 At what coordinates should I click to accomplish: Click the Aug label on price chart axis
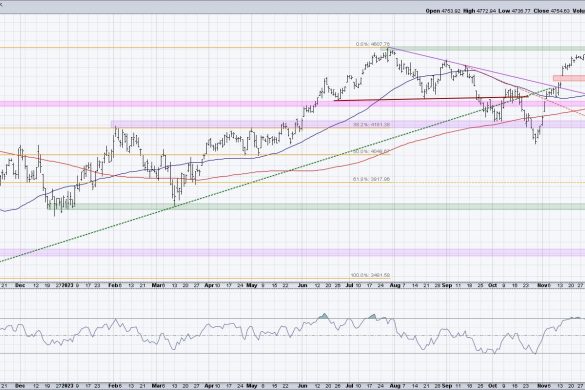395,286
